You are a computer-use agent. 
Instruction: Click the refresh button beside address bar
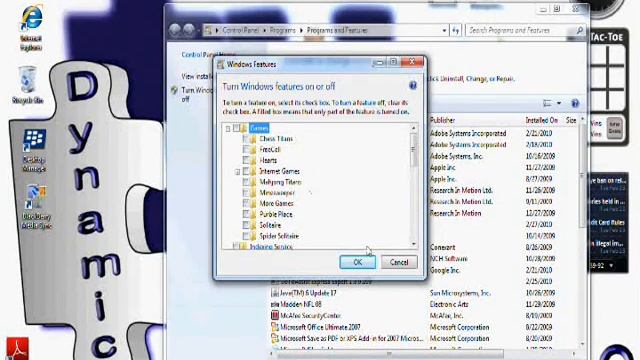[x=456, y=30]
